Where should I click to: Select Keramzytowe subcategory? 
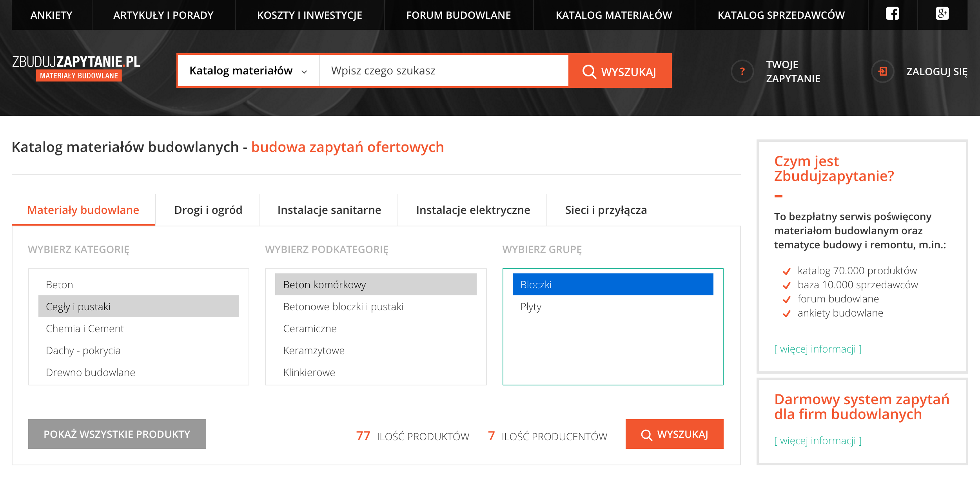click(x=376, y=350)
